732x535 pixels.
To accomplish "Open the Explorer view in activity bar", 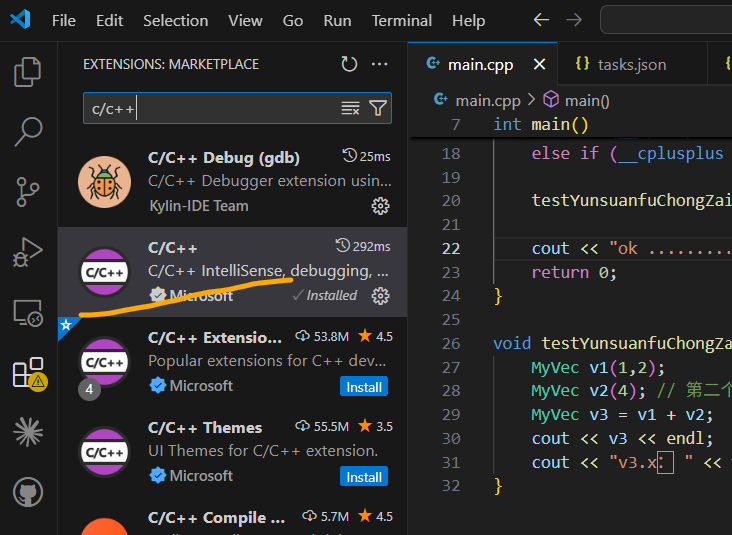I will click(28, 72).
